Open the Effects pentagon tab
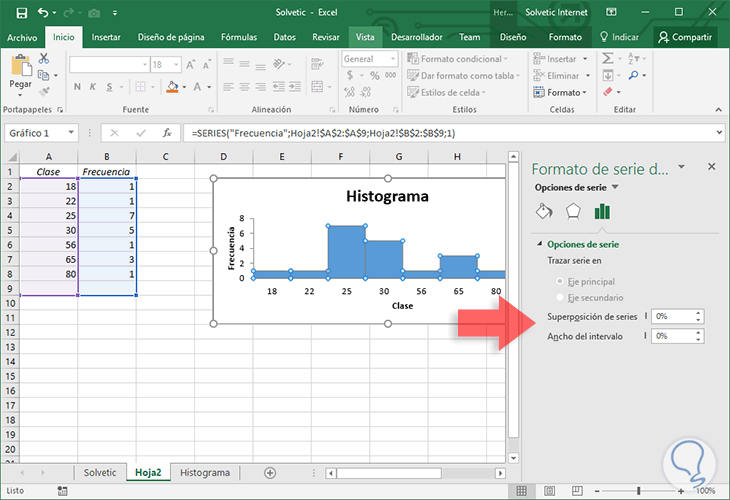730x500 pixels. 573,211
